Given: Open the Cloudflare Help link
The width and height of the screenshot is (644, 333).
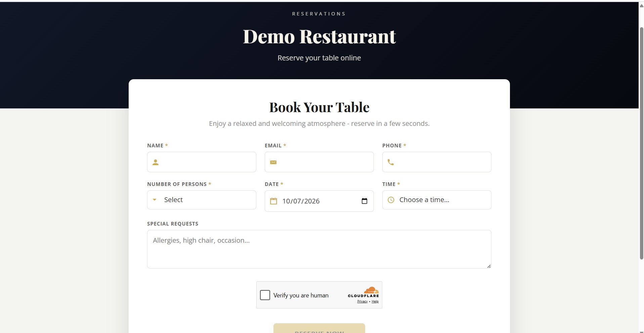Looking at the screenshot, I should 375,301.
